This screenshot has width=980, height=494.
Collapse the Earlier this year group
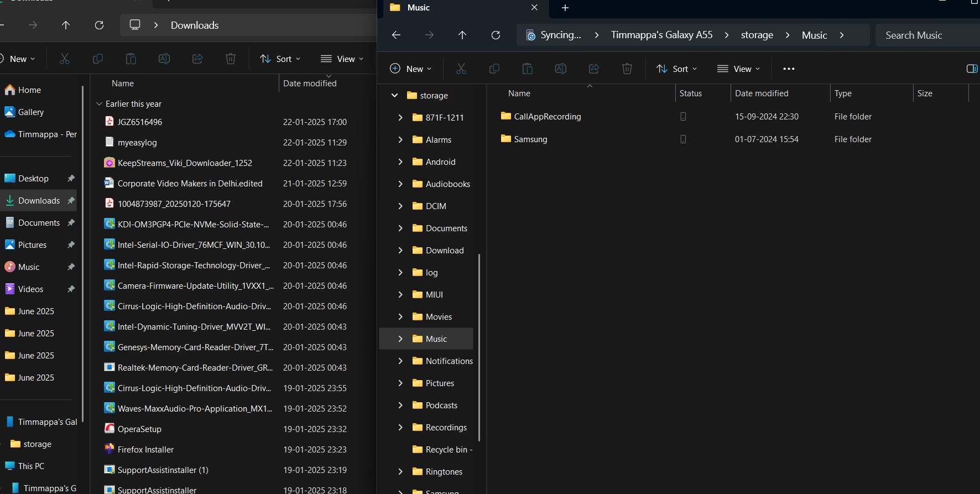pyautogui.click(x=99, y=104)
